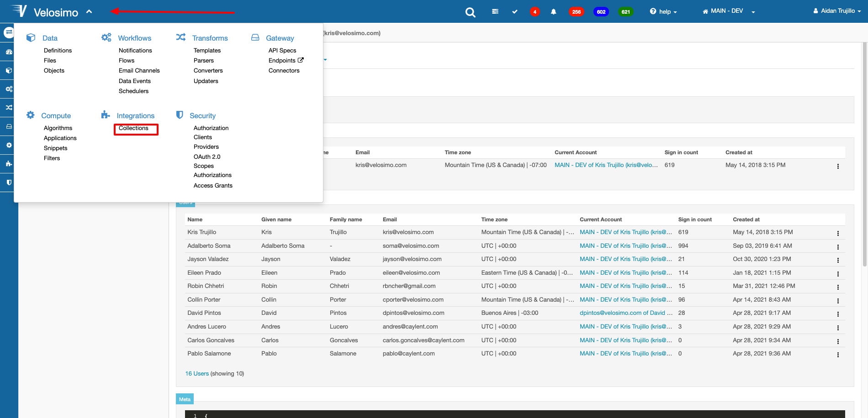The image size is (868, 418).
Task: Open Endpoints external link under Gateway
Action: coord(286,61)
